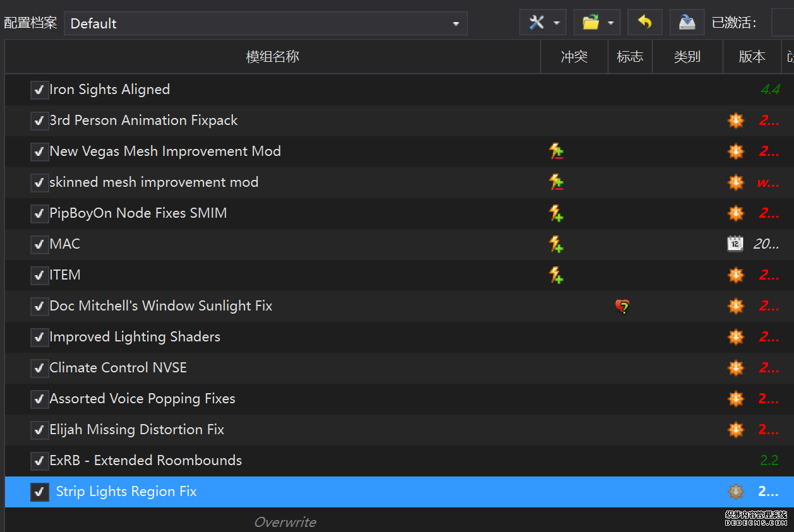This screenshot has width=794, height=532.
Task: Click conflict icon on PipBoyOn Node Fixes SMIM
Action: coord(556,213)
